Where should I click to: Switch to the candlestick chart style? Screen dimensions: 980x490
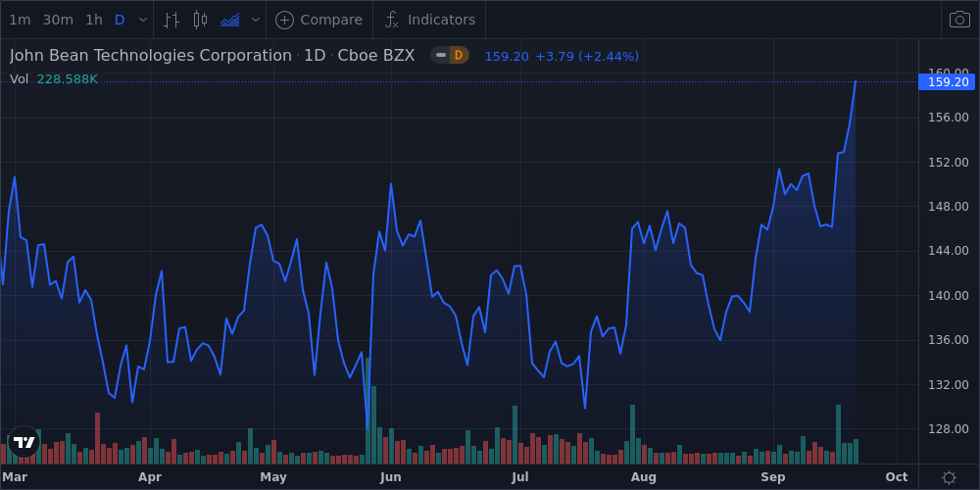coord(200,20)
